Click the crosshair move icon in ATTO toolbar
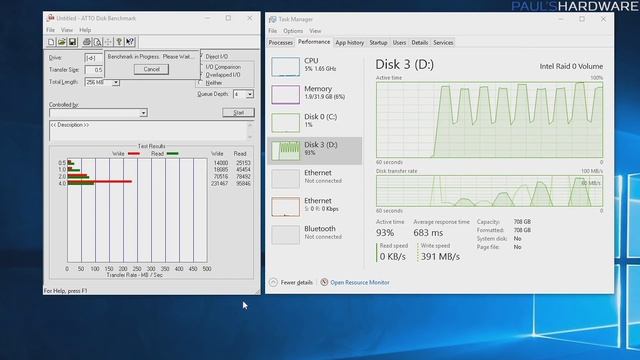Viewport: 640px width, 360px height. click(108, 42)
